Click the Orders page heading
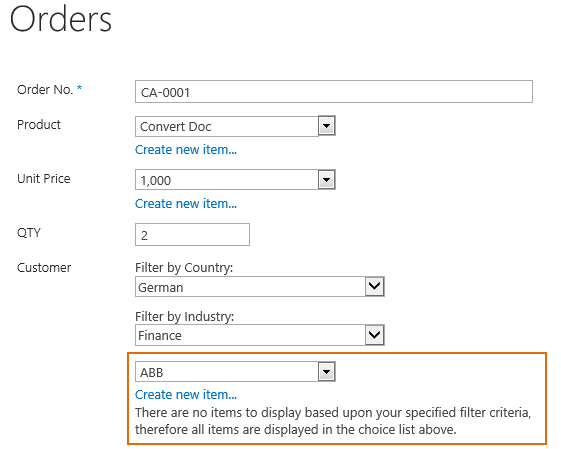The image size is (561, 449). [61, 19]
